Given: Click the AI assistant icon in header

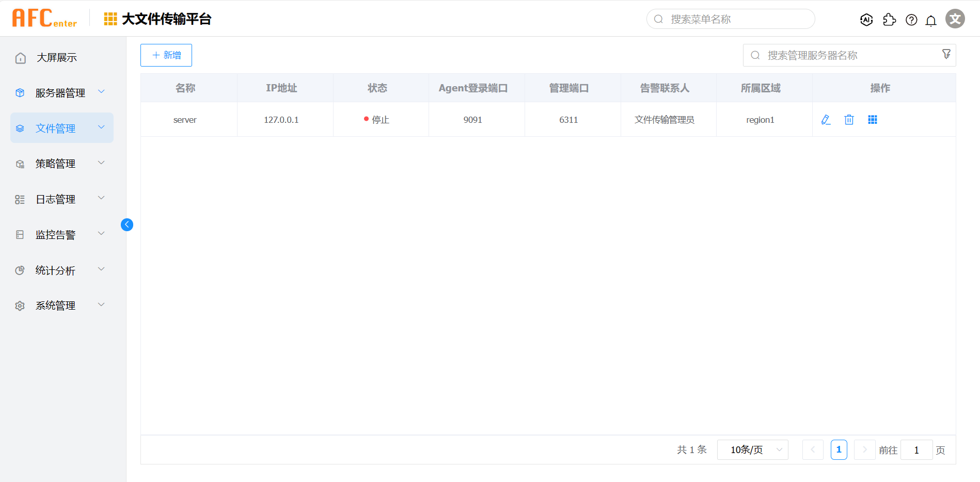Looking at the screenshot, I should click(866, 20).
